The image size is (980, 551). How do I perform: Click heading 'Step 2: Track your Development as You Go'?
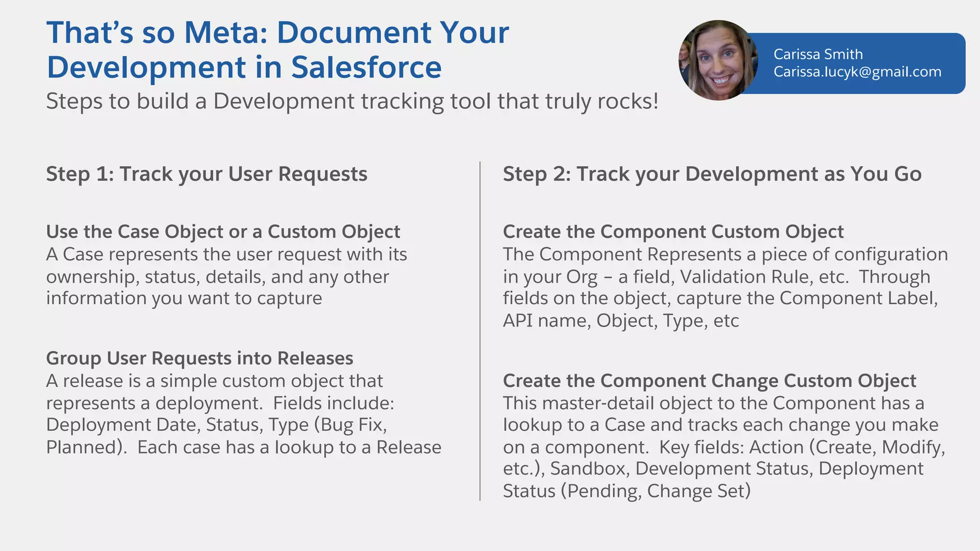pyautogui.click(x=712, y=174)
